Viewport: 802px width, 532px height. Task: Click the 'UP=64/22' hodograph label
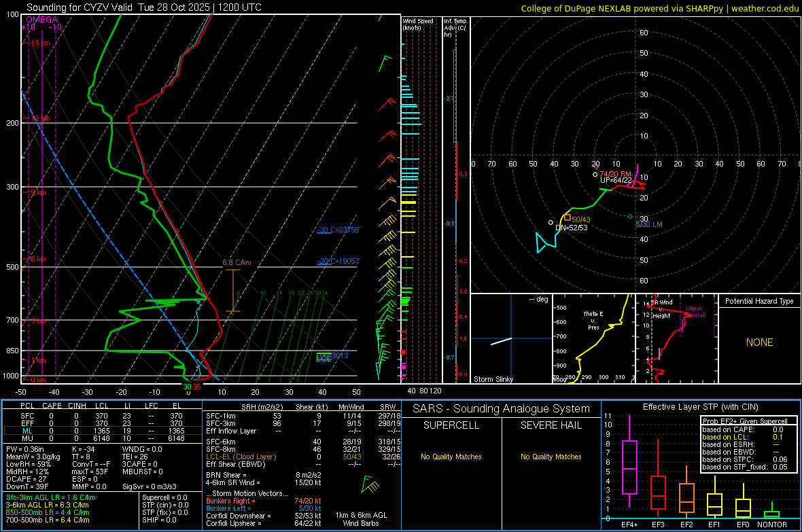[616, 181]
